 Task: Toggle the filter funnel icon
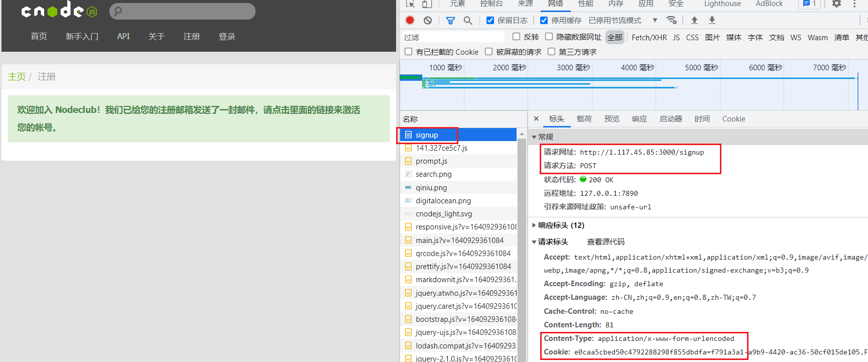[450, 20]
